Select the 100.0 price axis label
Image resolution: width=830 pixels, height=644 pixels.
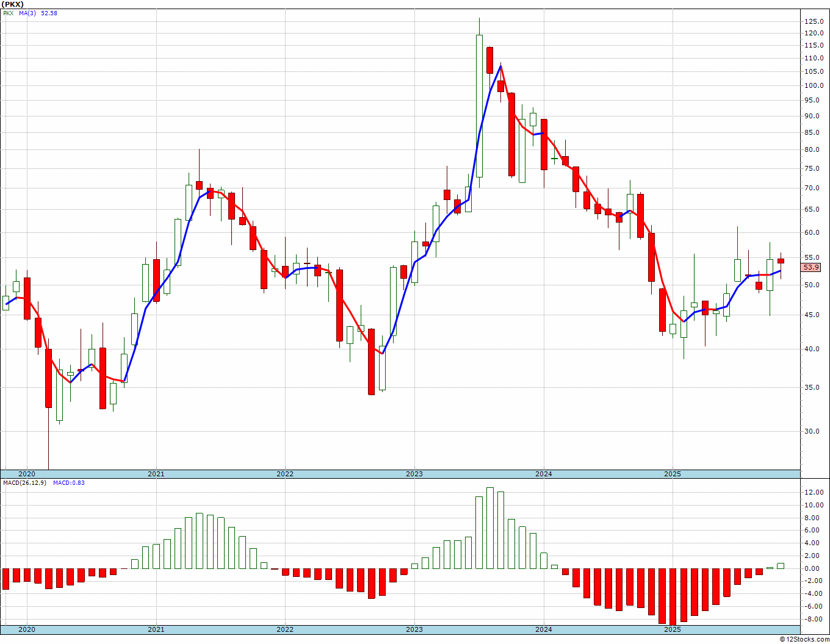point(814,85)
